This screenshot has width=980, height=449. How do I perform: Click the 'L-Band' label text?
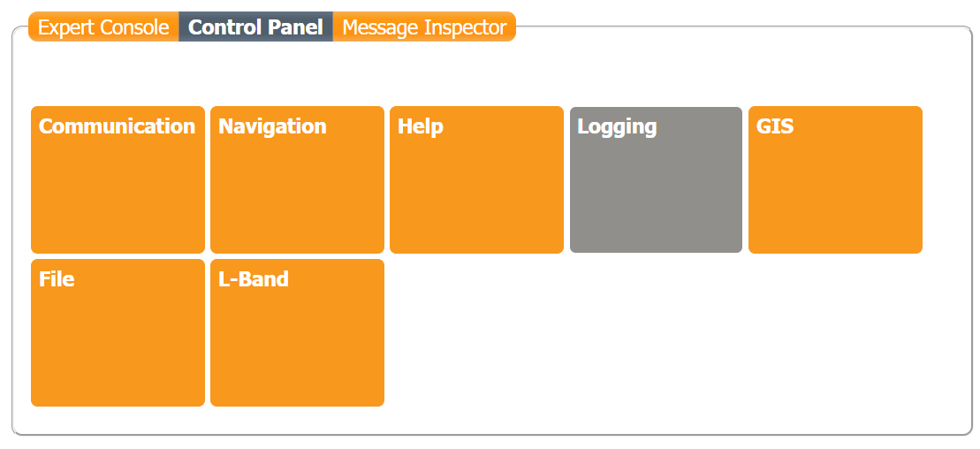[254, 279]
